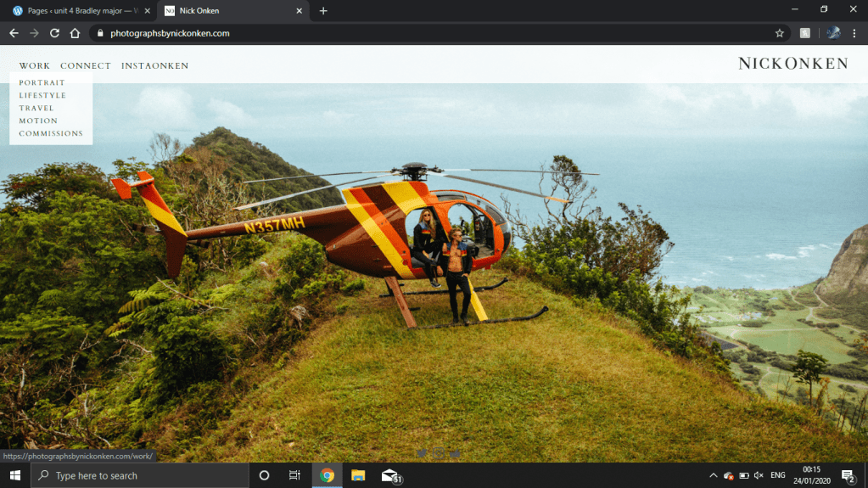This screenshot has height=488, width=868.
Task: Open the Chrome profile avatar
Action: point(833,33)
